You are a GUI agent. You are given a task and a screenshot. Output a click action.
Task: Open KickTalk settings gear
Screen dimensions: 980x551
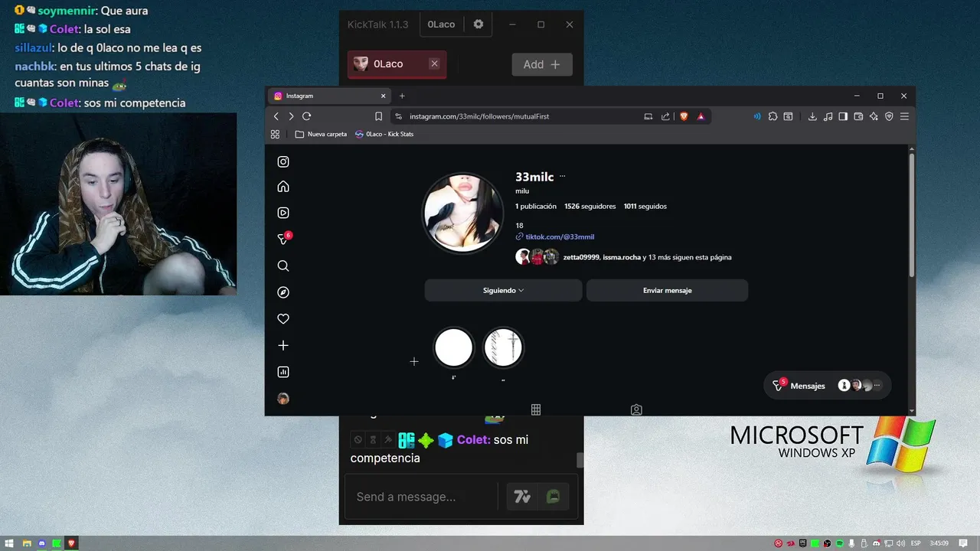coord(479,24)
